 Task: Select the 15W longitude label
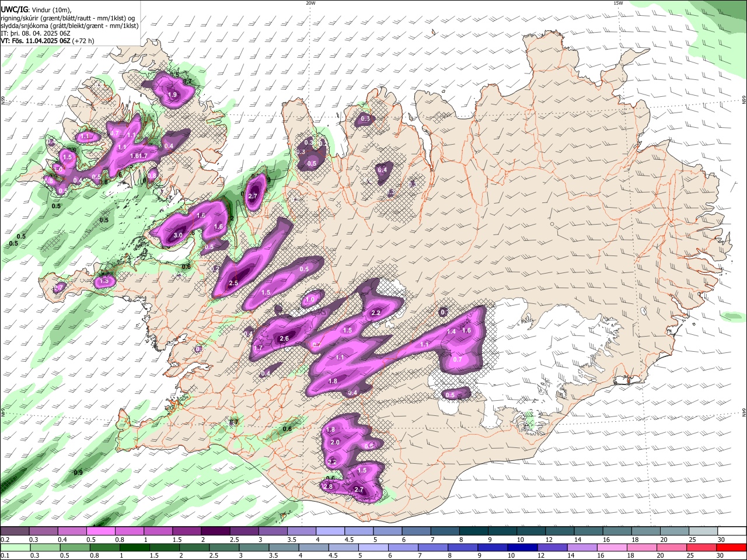coord(618,3)
